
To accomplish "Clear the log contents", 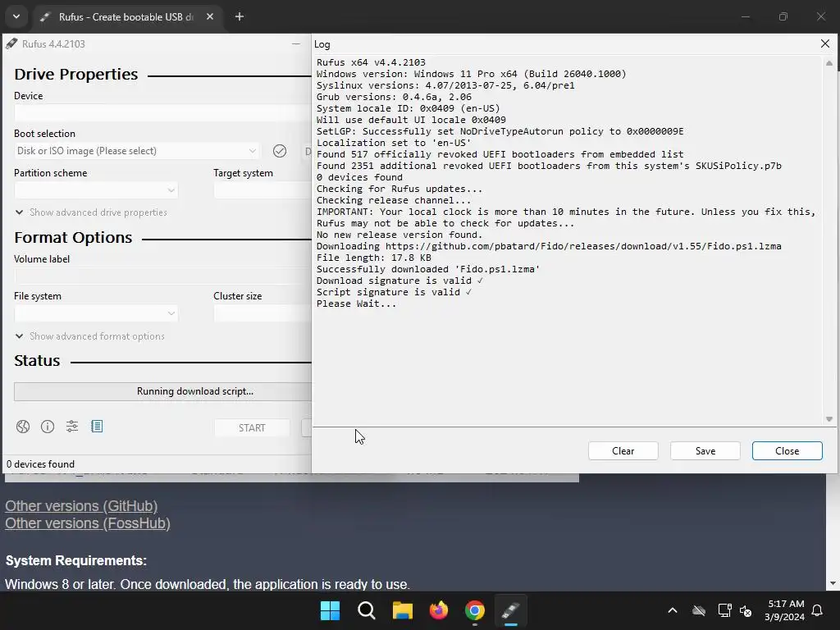I will [623, 451].
